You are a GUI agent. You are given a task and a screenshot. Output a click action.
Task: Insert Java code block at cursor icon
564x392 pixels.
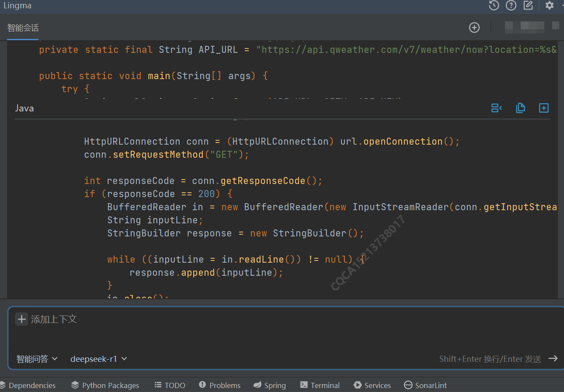[x=497, y=108]
